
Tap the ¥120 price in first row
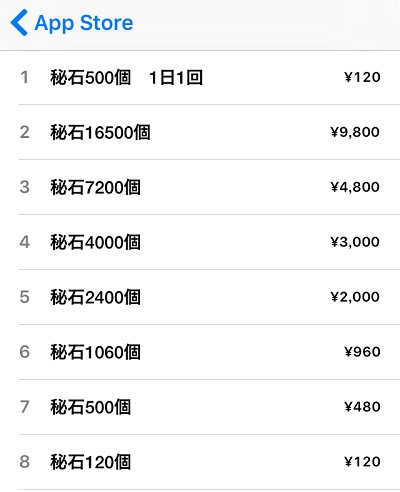[x=362, y=77]
